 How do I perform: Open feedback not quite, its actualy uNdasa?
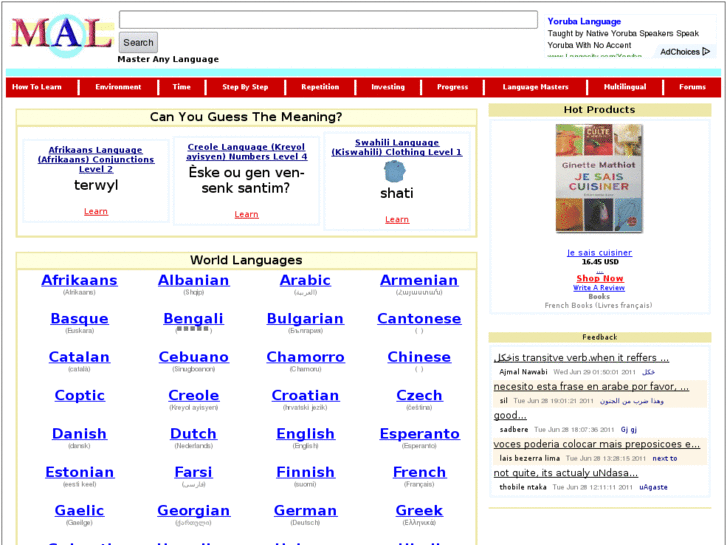(566, 473)
